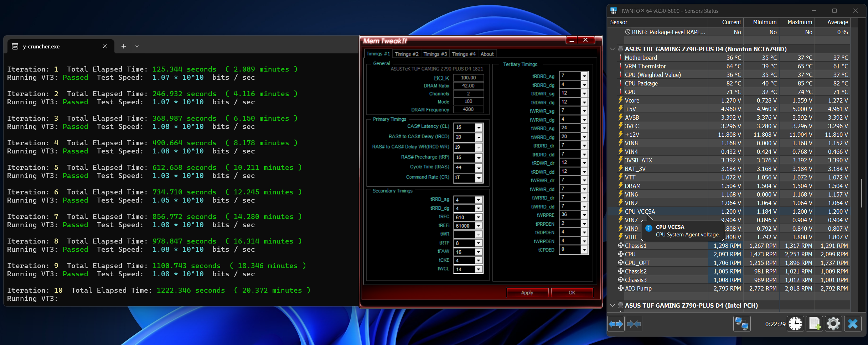Image resolution: width=868 pixels, height=345 pixels.
Task: Reset min/max values with clock icon
Action: coord(795,324)
